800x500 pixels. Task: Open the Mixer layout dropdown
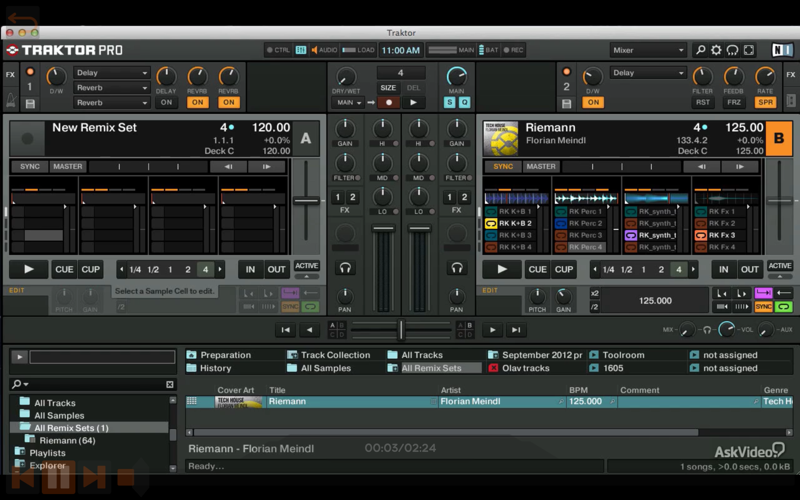pos(648,50)
